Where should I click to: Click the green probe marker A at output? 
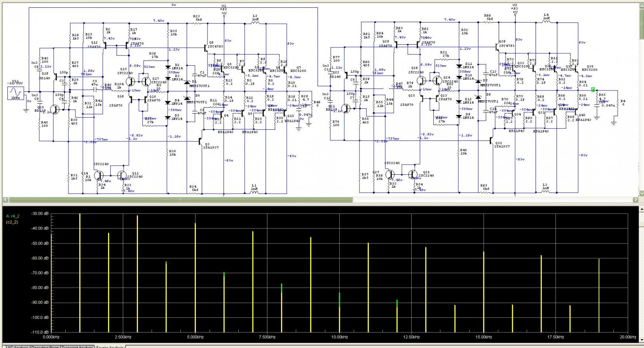click(593, 90)
